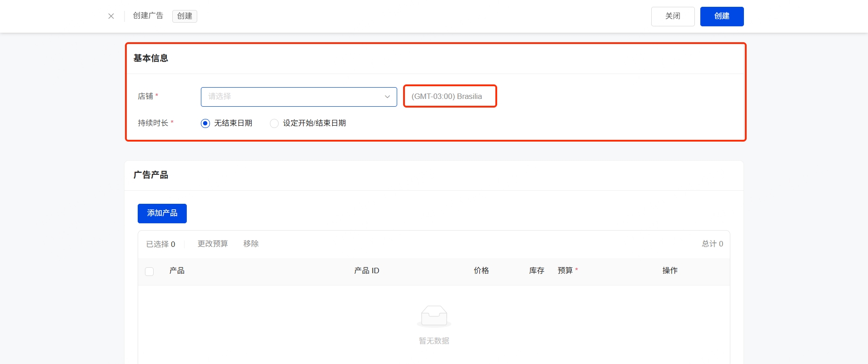The height and width of the screenshot is (364, 868).
Task: Click the 广告产品 section heading
Action: tap(151, 175)
